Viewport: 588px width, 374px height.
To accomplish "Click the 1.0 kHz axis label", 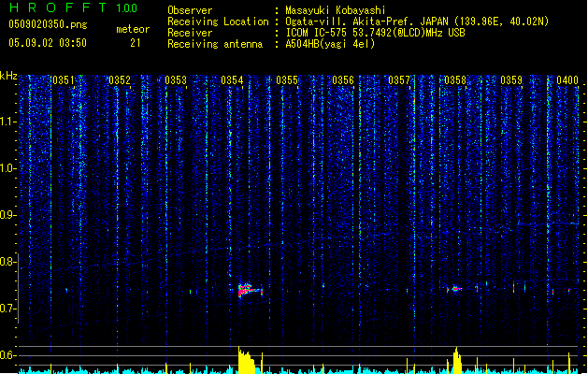I will click(x=7, y=168).
